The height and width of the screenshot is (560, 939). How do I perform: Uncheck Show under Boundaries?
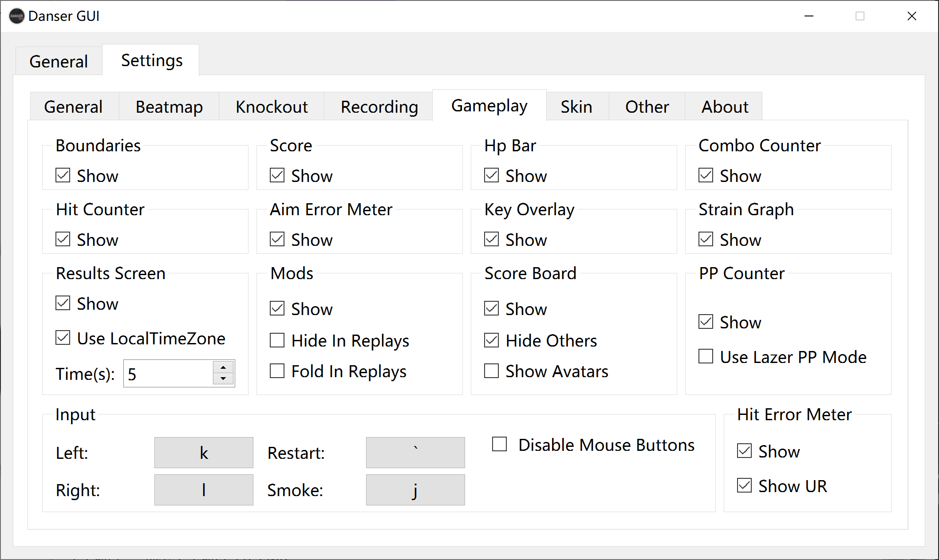[63, 175]
